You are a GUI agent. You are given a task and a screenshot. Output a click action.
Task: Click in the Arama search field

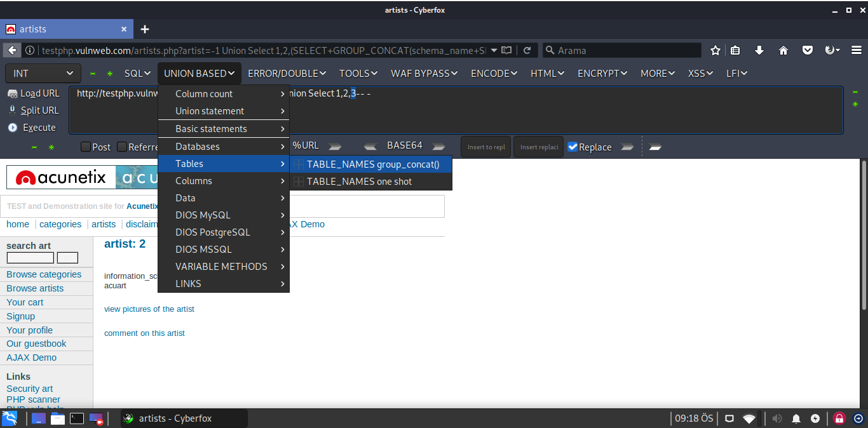pos(626,50)
